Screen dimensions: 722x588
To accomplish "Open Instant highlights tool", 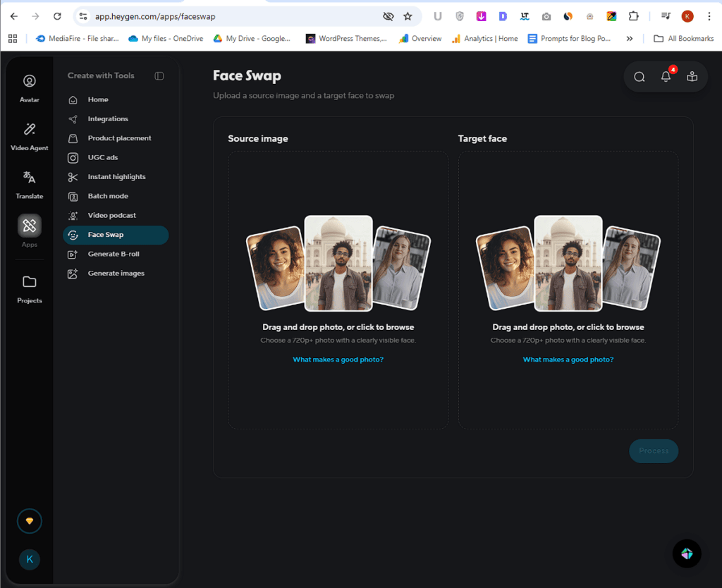I will (x=116, y=177).
